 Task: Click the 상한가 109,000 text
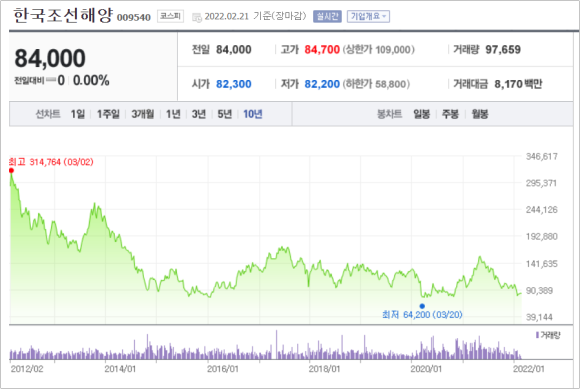pos(378,50)
